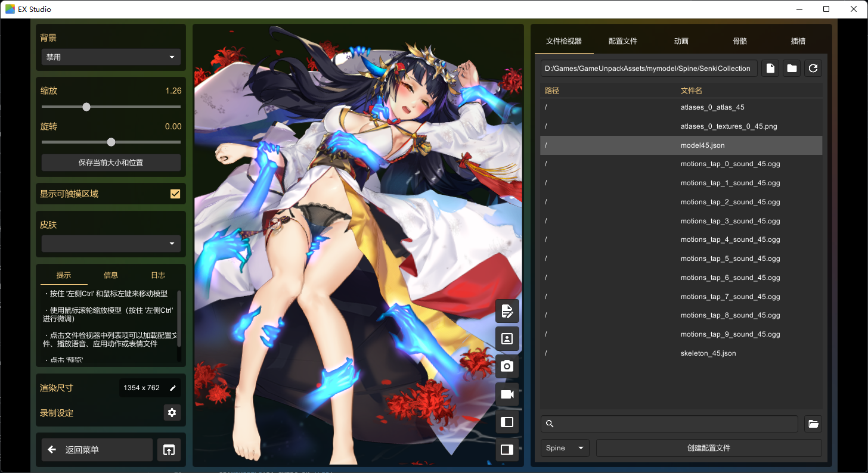Open folder icon next to path field
This screenshot has height=473, width=868.
[792, 69]
